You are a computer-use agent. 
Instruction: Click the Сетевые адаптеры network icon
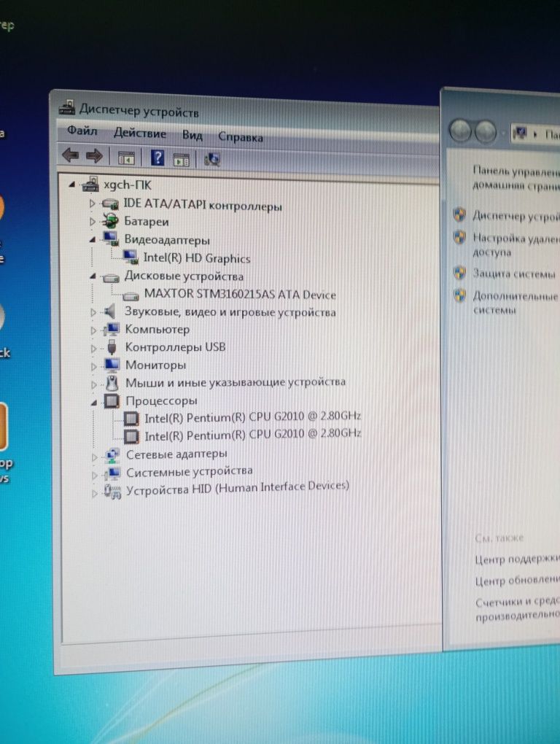(x=112, y=455)
